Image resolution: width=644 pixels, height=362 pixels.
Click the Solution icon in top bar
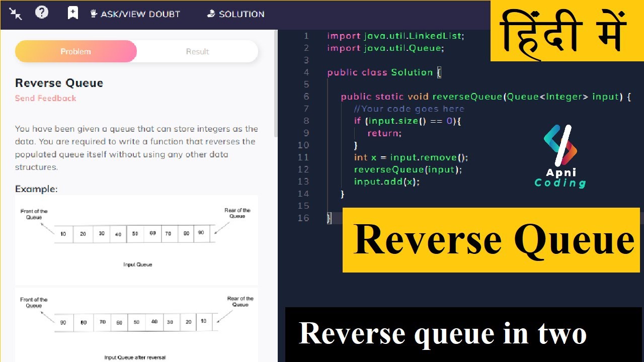point(211,14)
